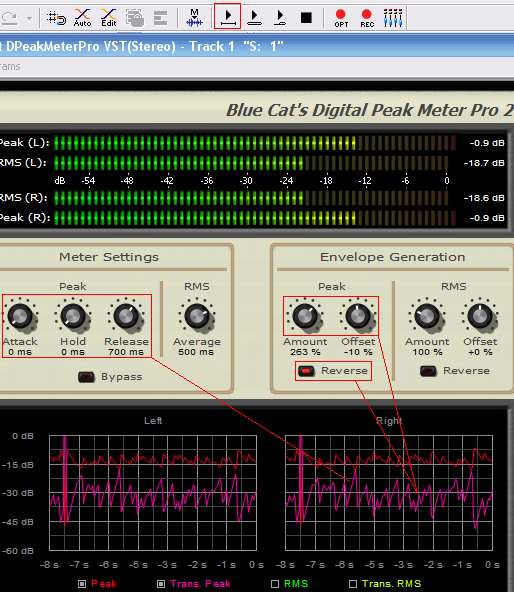The image size is (514, 592).
Task: Open the redo history dropdown arrow
Action: point(29,18)
